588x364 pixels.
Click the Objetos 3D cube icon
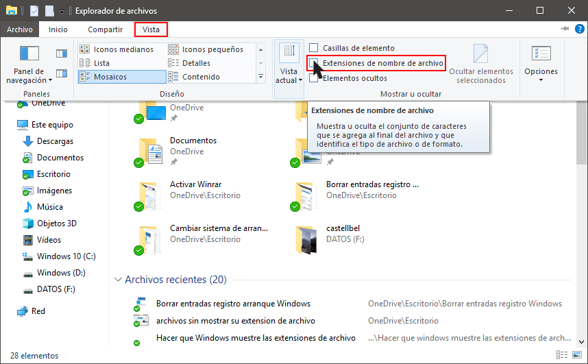27,223
